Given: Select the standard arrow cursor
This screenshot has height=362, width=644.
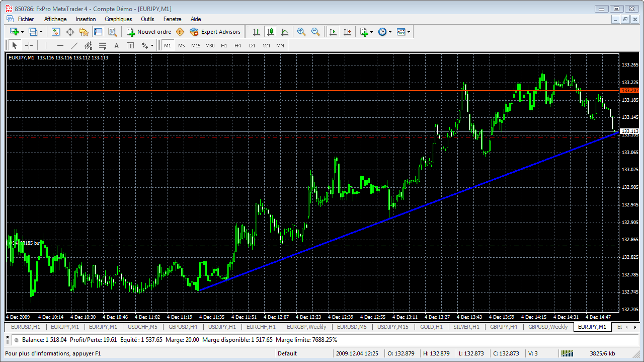Looking at the screenshot, I should [x=14, y=45].
